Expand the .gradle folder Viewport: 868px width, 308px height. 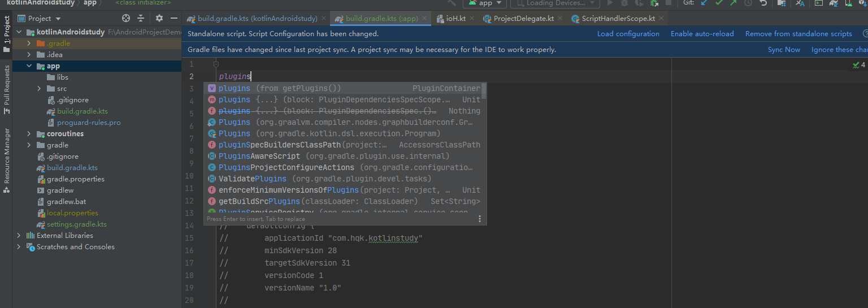[x=29, y=44]
